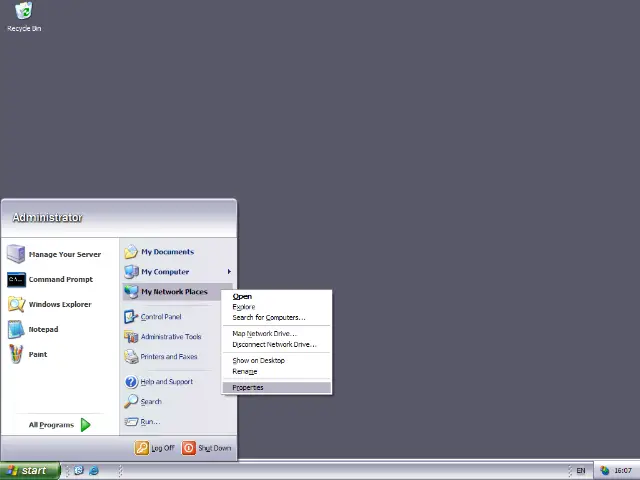Select Map Network Drive... menu entry
The height and width of the screenshot is (480, 640).
pyautogui.click(x=277, y=333)
